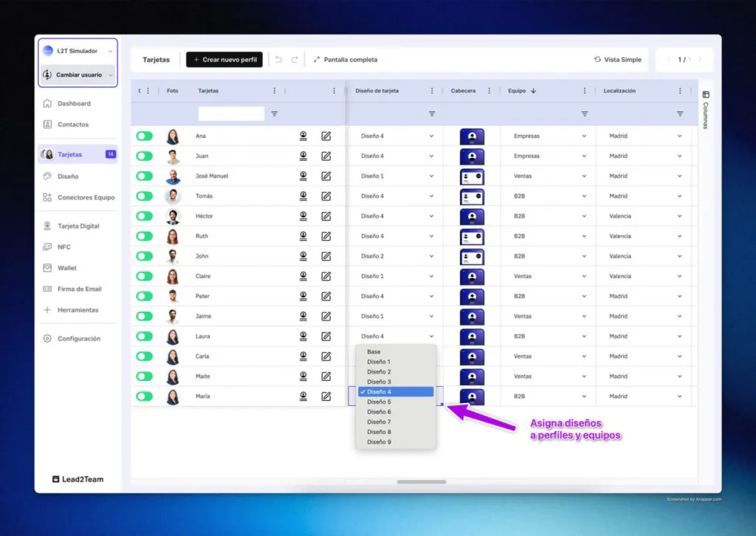Select Diseño 7 from the dropdown list
The width and height of the screenshot is (756, 536).
coord(379,422)
